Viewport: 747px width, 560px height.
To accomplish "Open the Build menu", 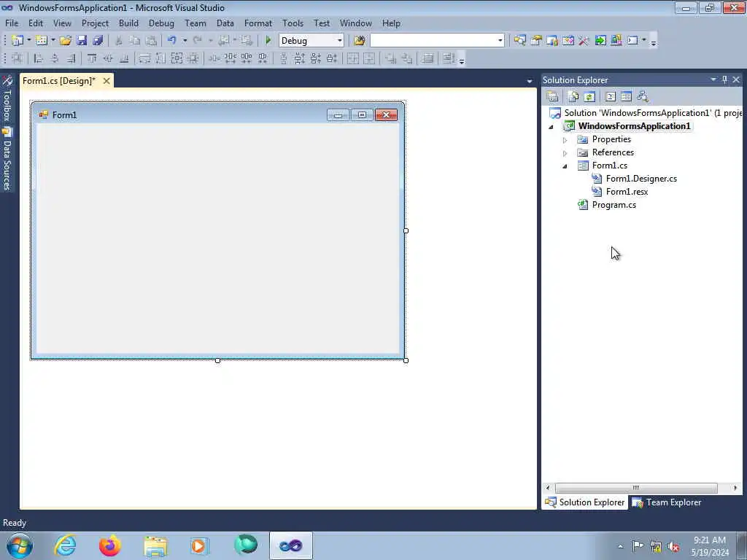I will 128,23.
